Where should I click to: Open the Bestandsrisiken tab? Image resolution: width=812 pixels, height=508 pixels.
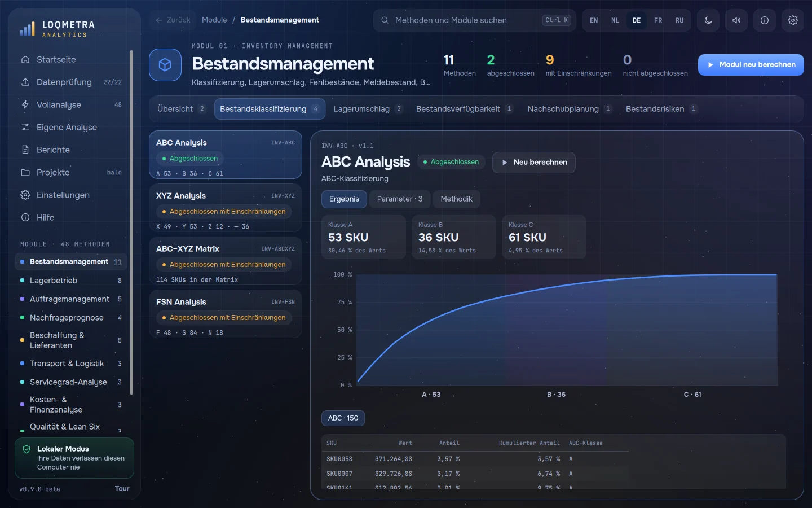pos(661,109)
